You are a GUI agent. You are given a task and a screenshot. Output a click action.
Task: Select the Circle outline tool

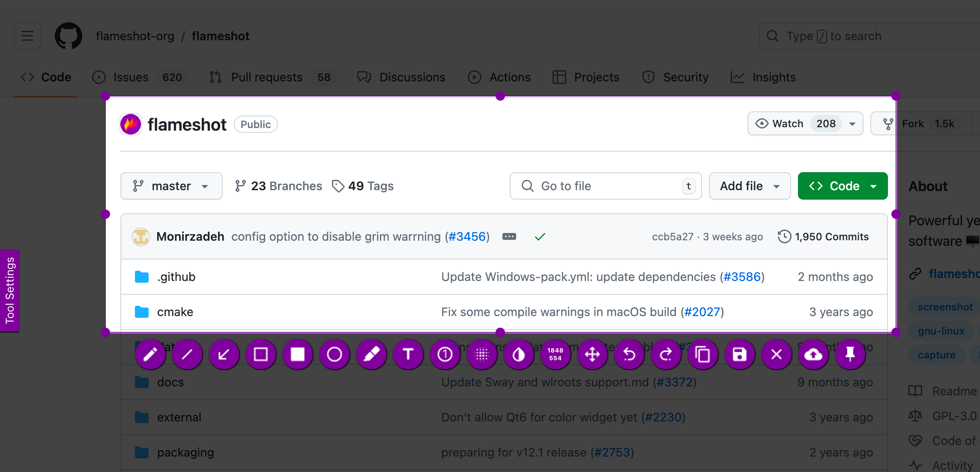pos(335,354)
